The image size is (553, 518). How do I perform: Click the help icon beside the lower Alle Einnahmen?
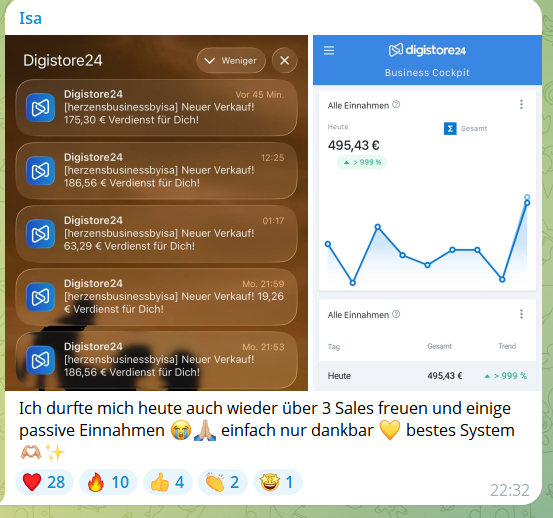[x=396, y=314]
